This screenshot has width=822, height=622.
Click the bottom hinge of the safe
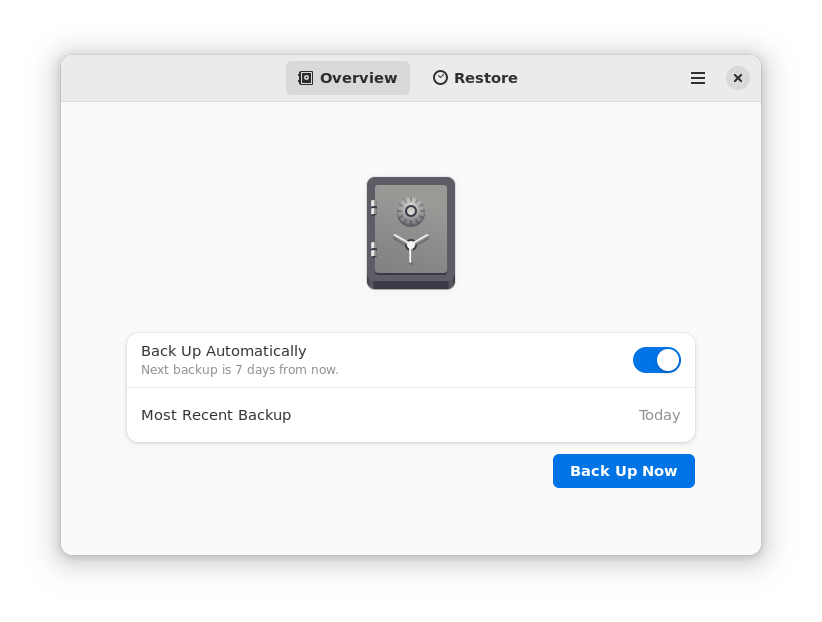pyautogui.click(x=373, y=249)
